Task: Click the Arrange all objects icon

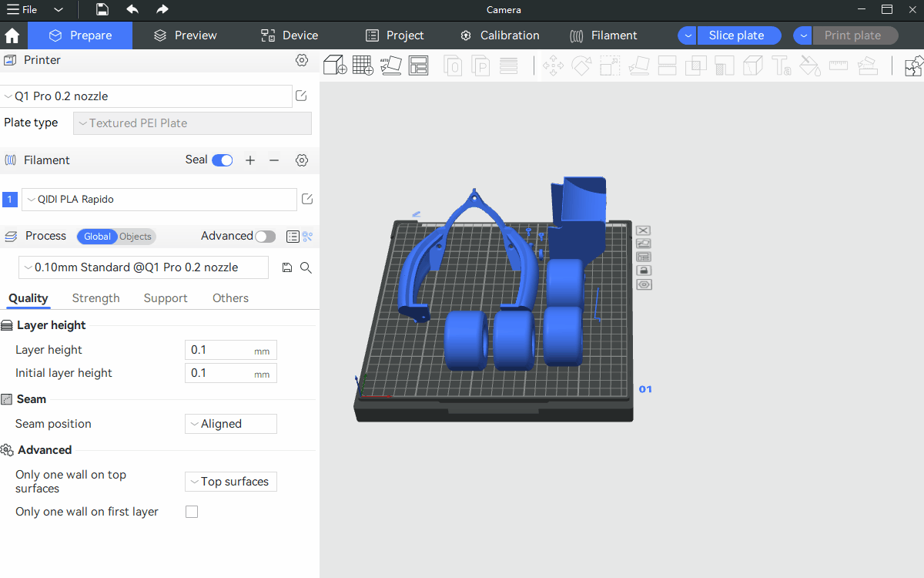Action: click(418, 66)
